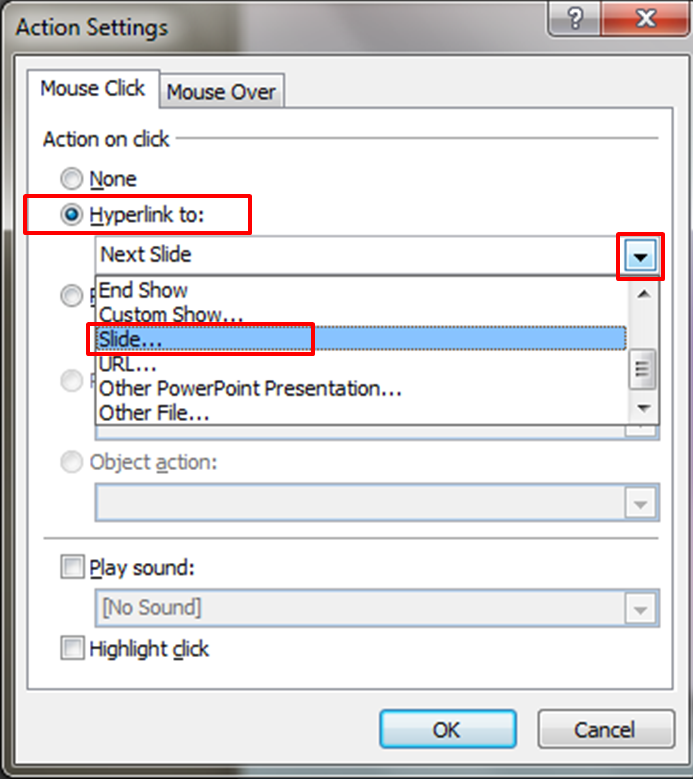The width and height of the screenshot is (693, 779).
Task: Click the Help question mark button
Action: click(x=575, y=19)
